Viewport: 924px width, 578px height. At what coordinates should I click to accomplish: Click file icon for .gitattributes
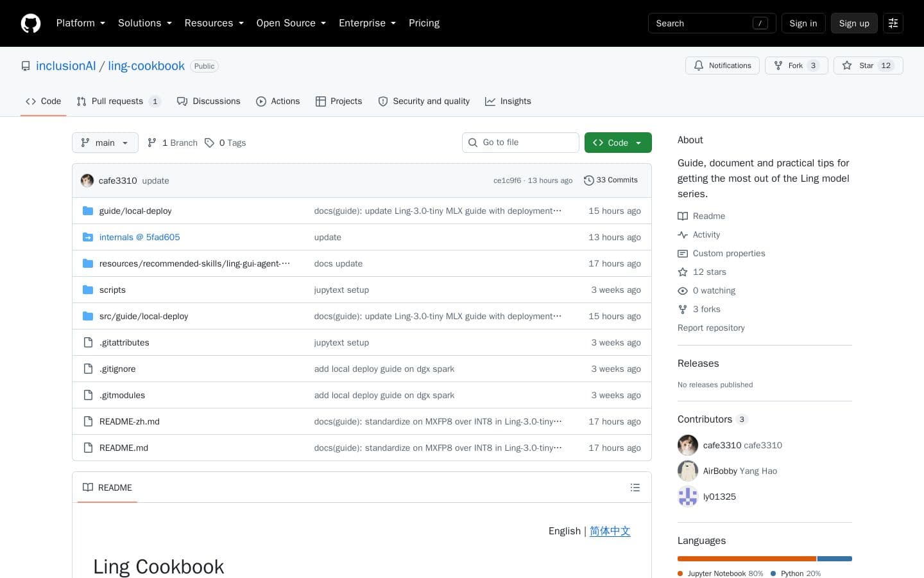[x=88, y=342]
